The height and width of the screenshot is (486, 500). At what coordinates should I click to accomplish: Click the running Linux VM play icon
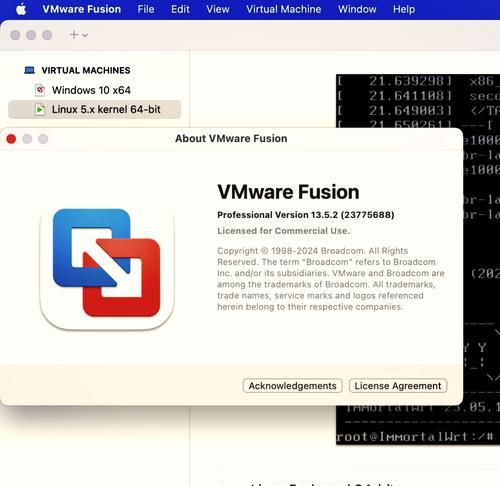pos(40,109)
